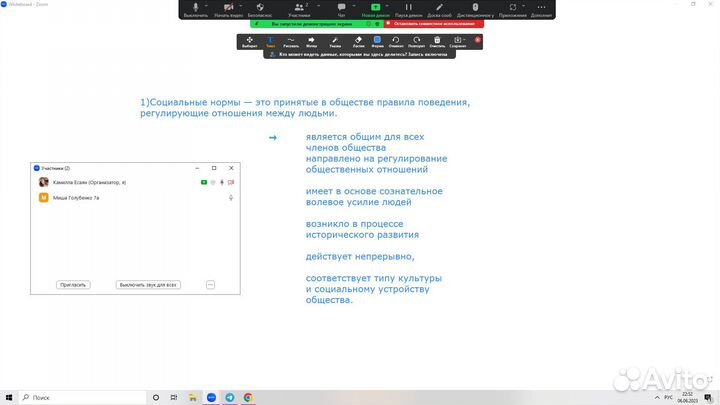
Task: Click Mute All in Participants window
Action: click(148, 285)
